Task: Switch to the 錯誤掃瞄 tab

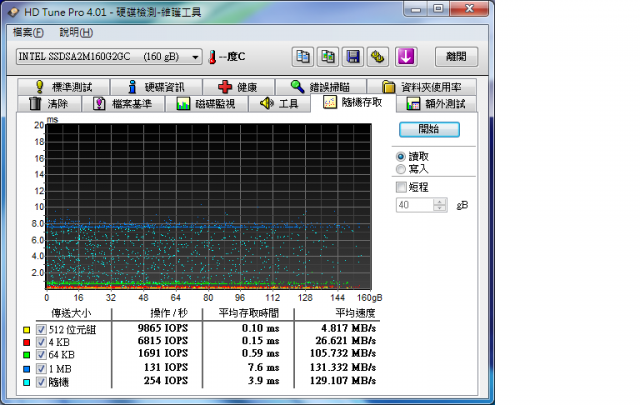Action: 321,87
